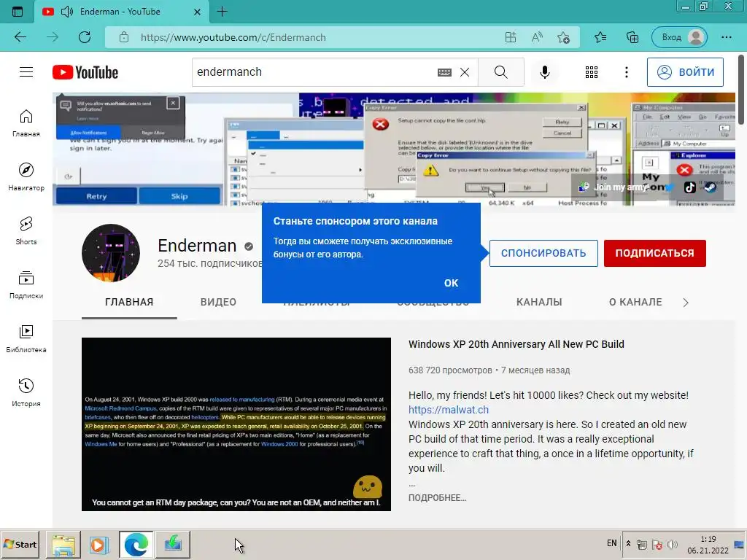This screenshot has height=560, width=747.
Task: Click the browser Вход profile button
Action: coord(680,37)
